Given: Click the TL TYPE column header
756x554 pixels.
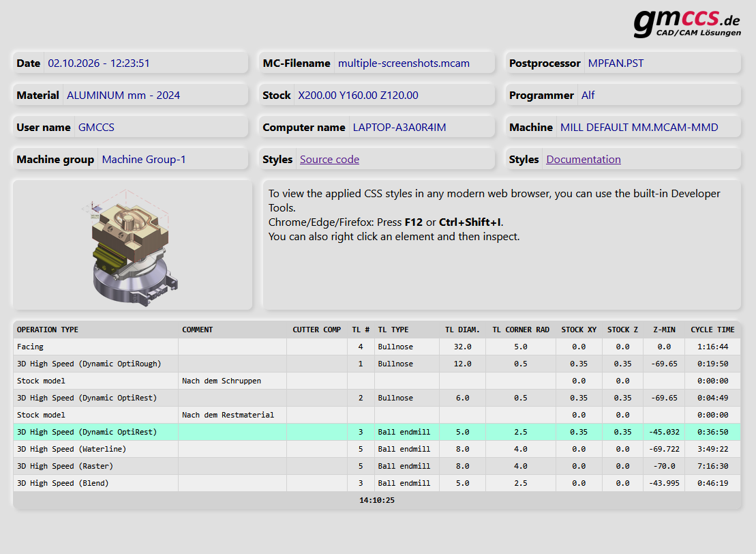Looking at the screenshot, I should (x=393, y=330).
